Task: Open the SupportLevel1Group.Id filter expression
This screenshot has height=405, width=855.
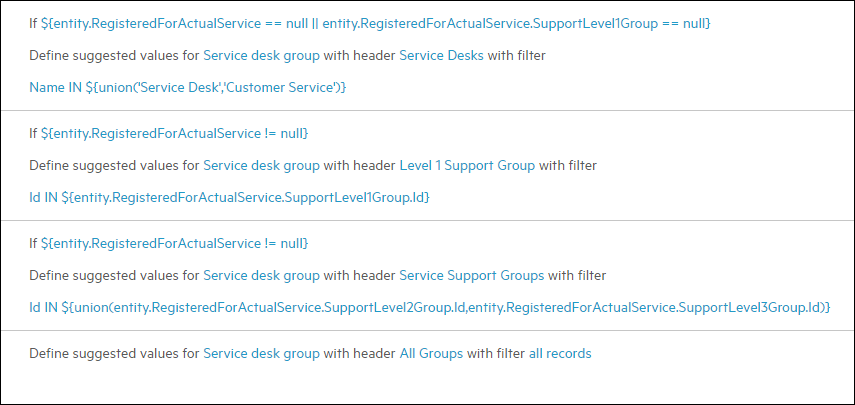Action: [230, 197]
